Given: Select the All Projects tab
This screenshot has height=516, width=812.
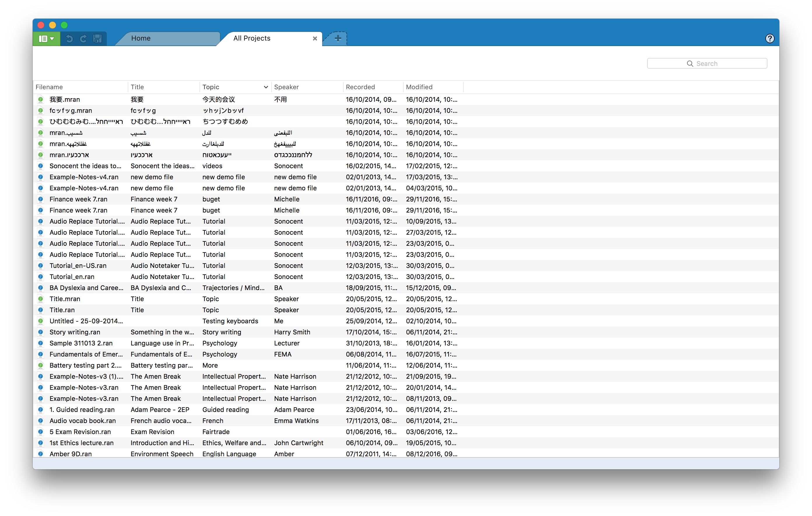Looking at the screenshot, I should pyautogui.click(x=252, y=38).
